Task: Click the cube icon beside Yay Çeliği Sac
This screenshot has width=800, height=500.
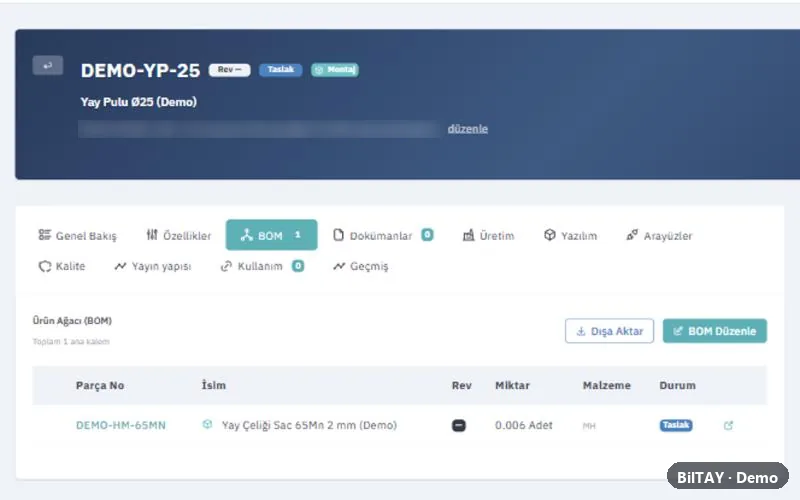Action: (x=207, y=424)
